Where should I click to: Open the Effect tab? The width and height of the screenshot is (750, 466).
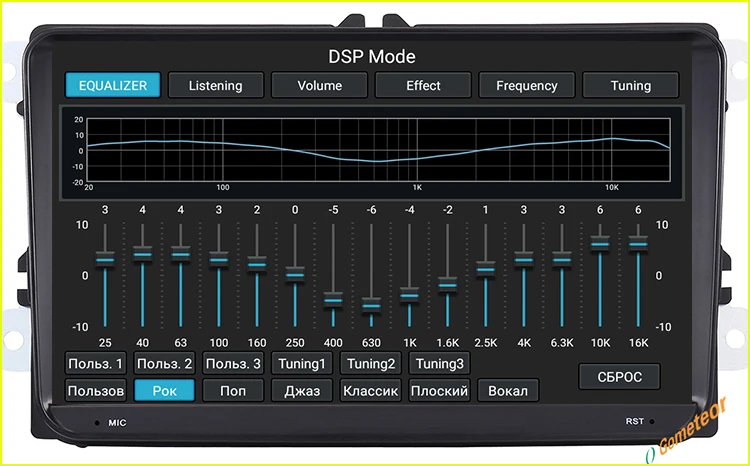423,85
